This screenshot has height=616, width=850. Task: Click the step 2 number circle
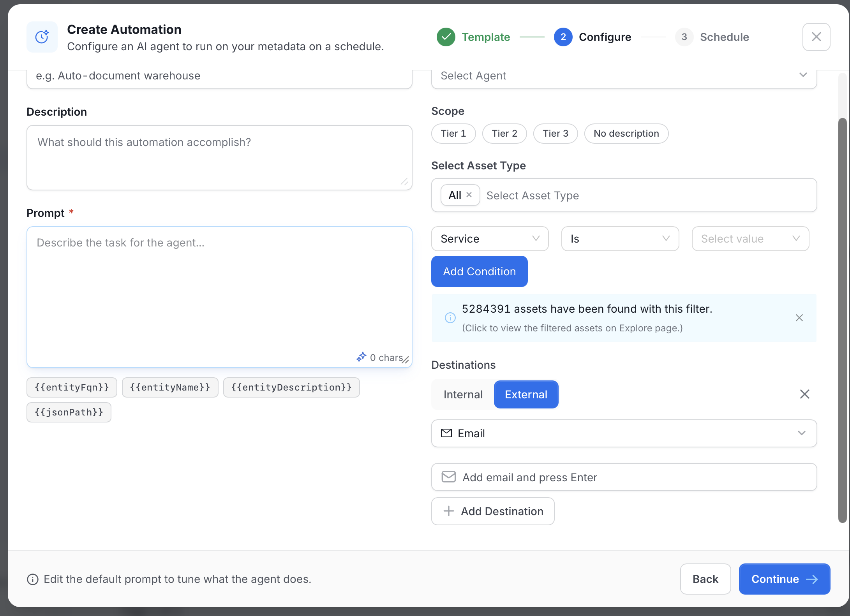(563, 37)
